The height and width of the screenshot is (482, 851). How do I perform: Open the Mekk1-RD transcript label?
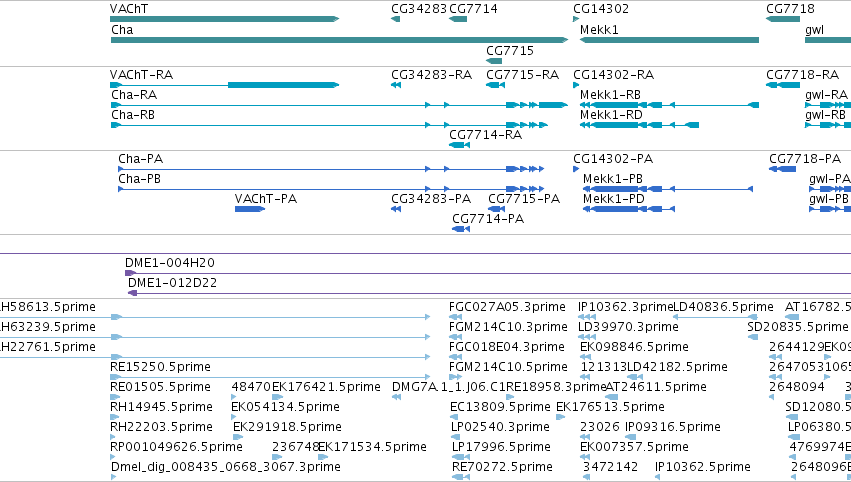(611, 115)
